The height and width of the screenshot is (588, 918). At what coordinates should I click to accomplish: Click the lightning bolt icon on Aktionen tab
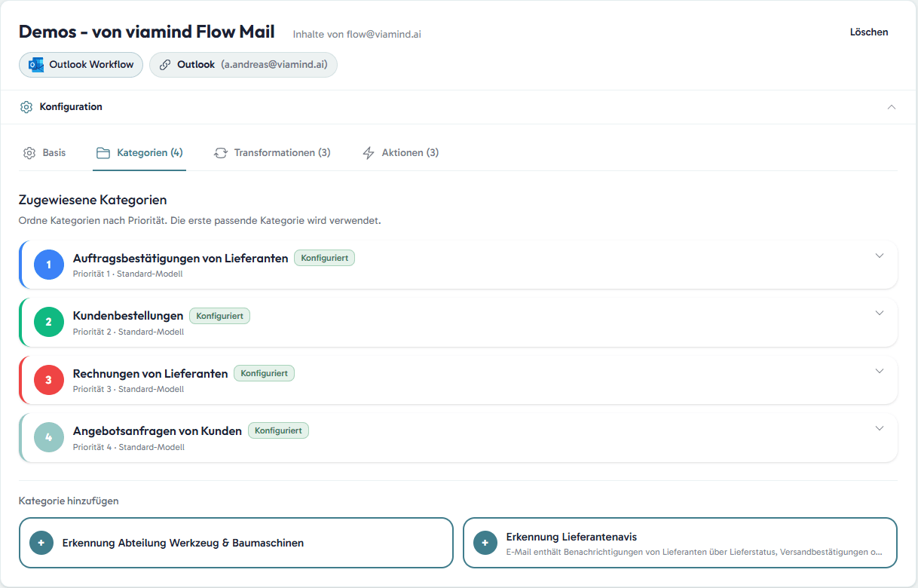click(x=369, y=153)
